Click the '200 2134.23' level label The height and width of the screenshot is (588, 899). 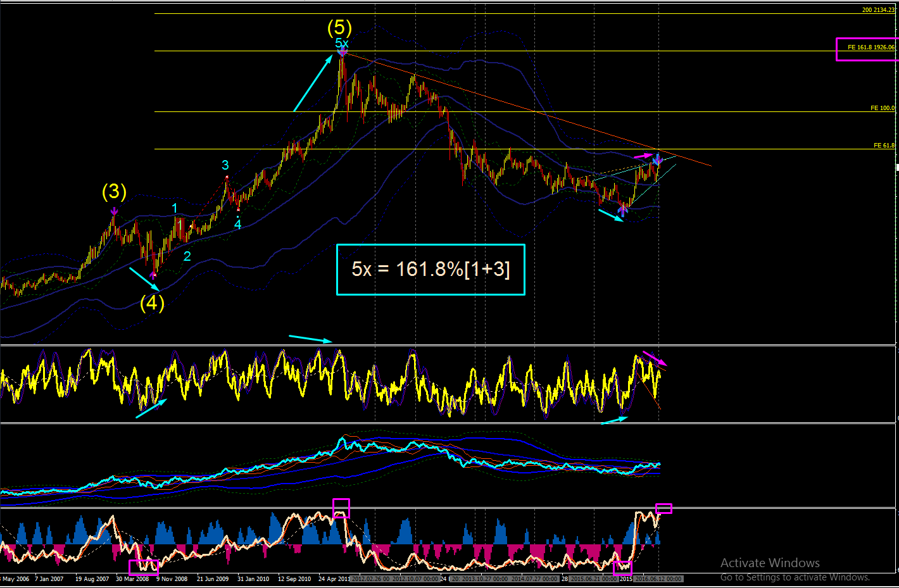(x=878, y=10)
